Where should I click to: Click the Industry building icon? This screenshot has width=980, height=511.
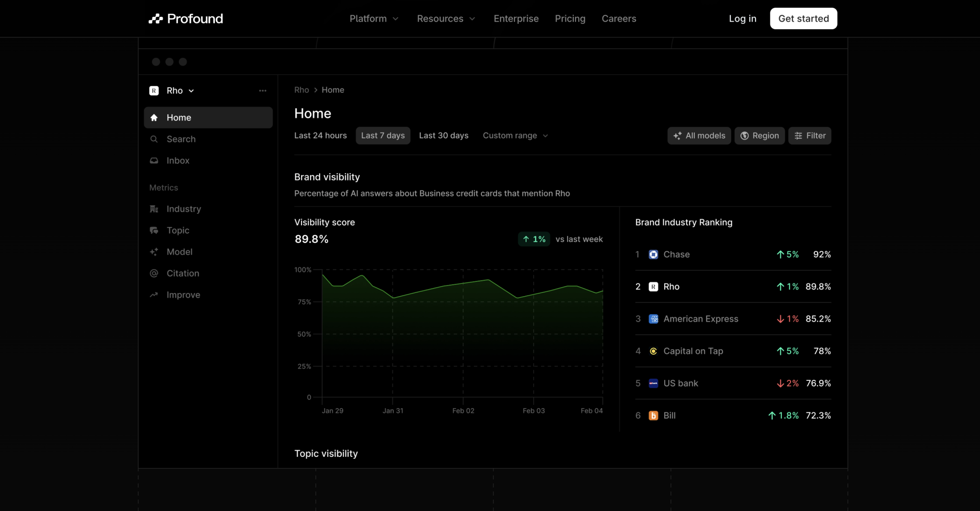tap(154, 209)
